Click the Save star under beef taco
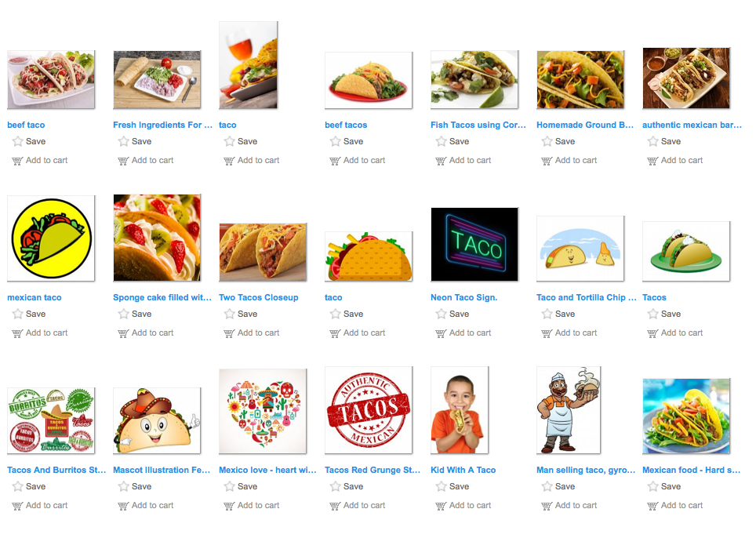Image resolution: width=756 pixels, height=538 pixels. click(18, 141)
